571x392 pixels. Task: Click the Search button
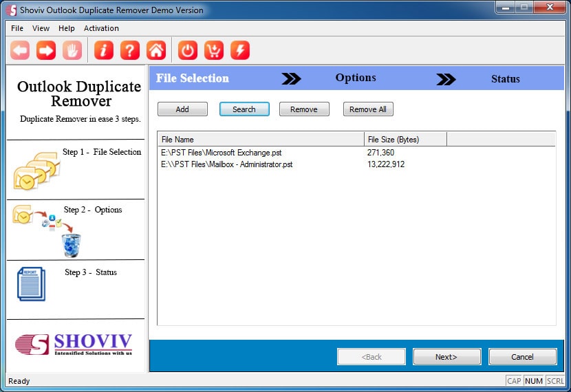pos(244,109)
